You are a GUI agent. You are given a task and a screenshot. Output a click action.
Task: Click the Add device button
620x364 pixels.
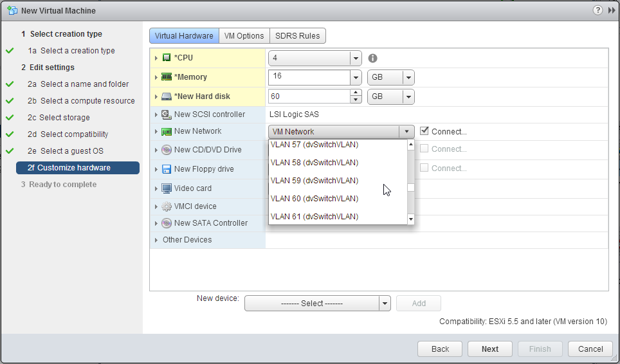click(419, 304)
